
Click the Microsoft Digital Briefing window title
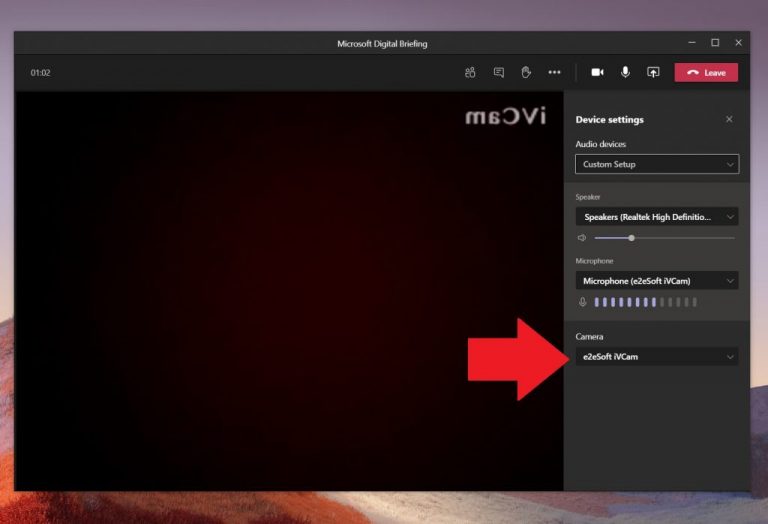(382, 44)
